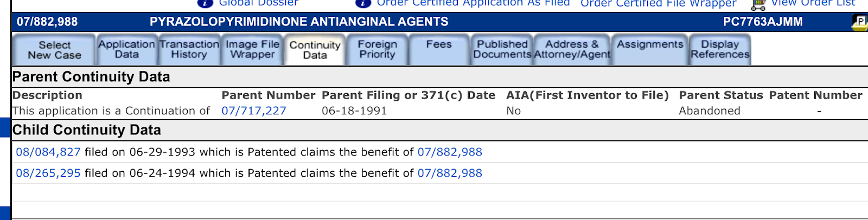
Task: Open the Assignments tab
Action: (x=650, y=49)
